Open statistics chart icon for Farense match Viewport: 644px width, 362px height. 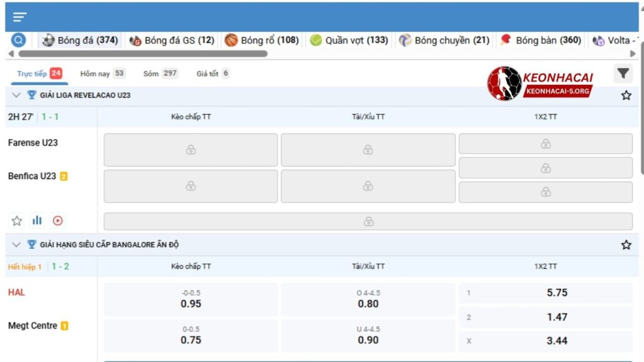point(37,221)
